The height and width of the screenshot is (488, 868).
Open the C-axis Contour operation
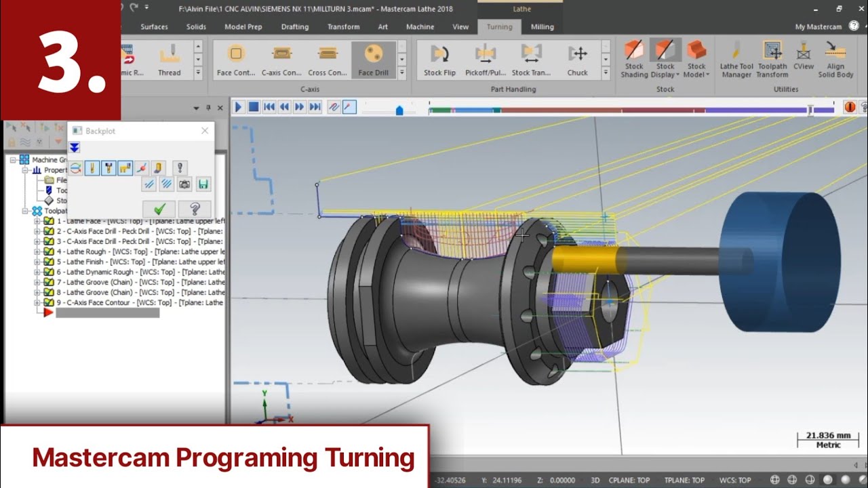point(281,60)
